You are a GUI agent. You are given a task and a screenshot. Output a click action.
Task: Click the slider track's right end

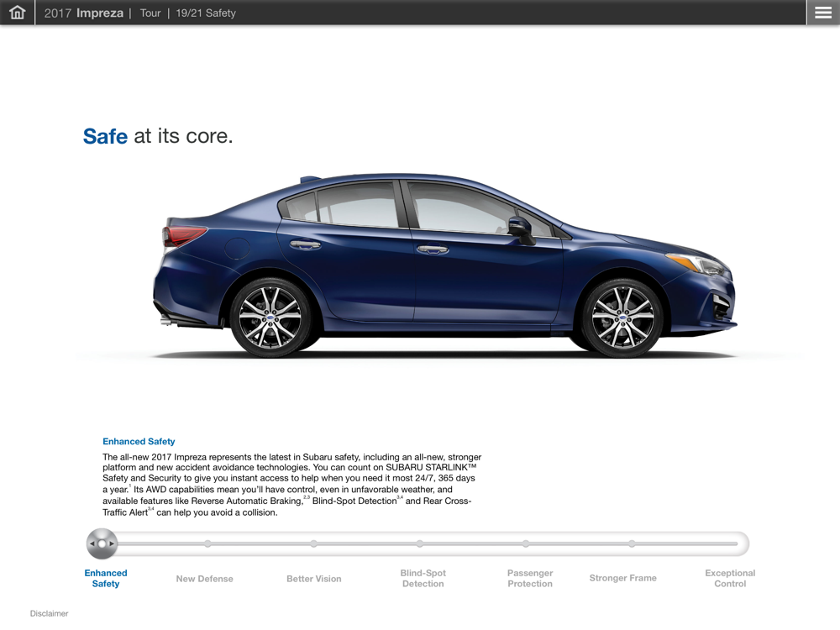click(x=738, y=543)
